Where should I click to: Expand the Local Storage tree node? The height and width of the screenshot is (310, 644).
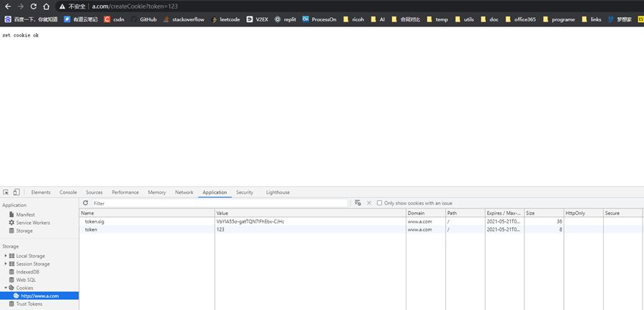[6, 256]
